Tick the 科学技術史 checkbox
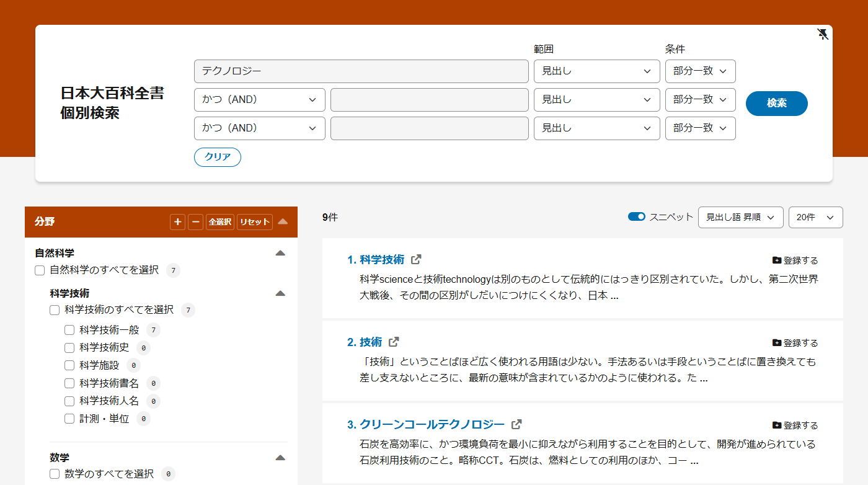868x485 pixels. [69, 348]
